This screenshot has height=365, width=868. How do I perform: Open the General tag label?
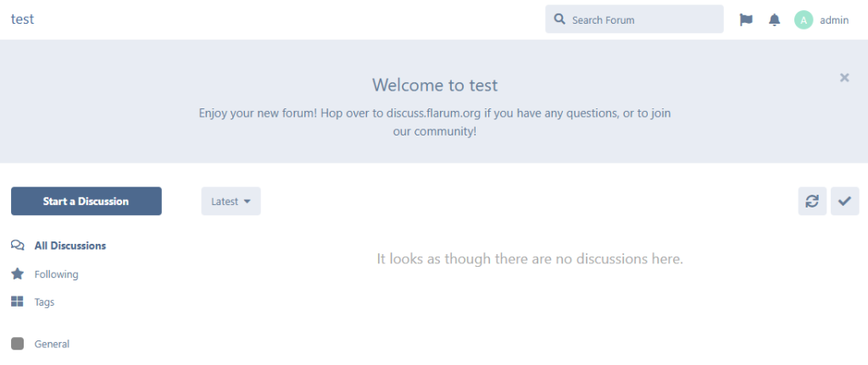tap(52, 344)
